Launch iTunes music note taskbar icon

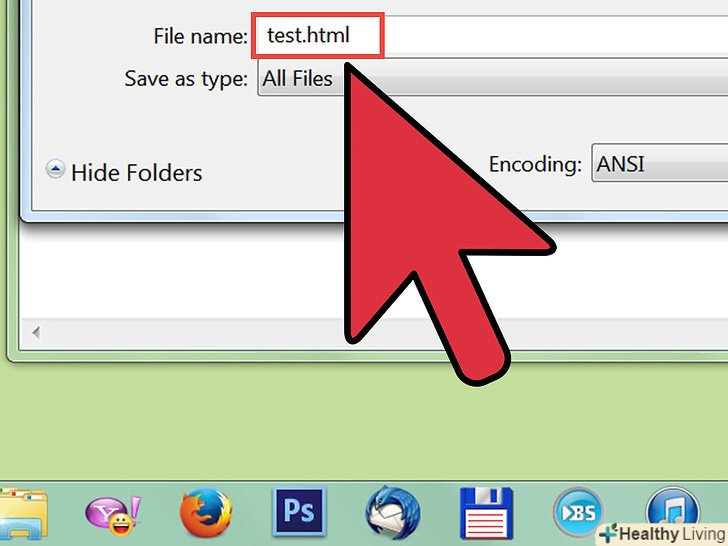[673, 508]
